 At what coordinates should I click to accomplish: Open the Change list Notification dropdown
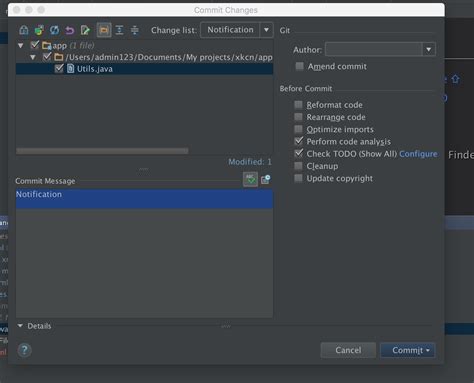(237, 30)
